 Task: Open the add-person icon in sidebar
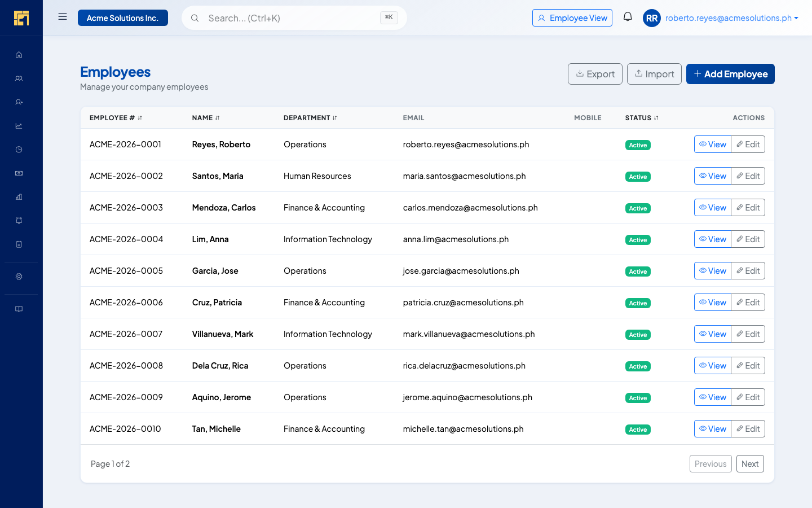19,102
